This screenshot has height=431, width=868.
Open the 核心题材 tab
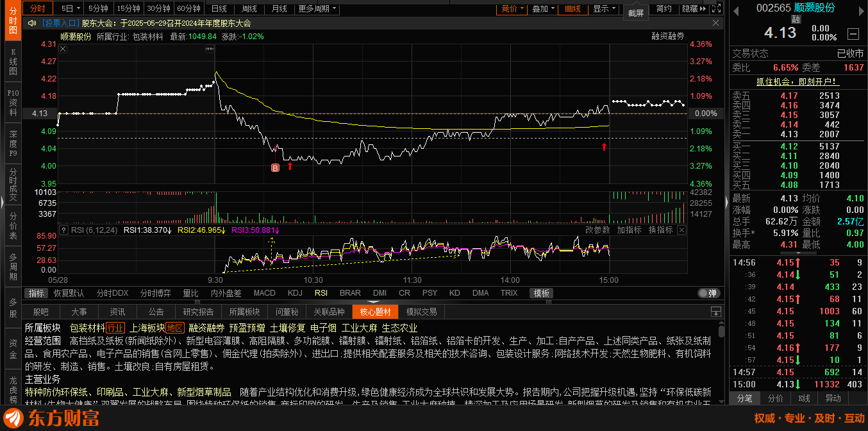coord(375,312)
